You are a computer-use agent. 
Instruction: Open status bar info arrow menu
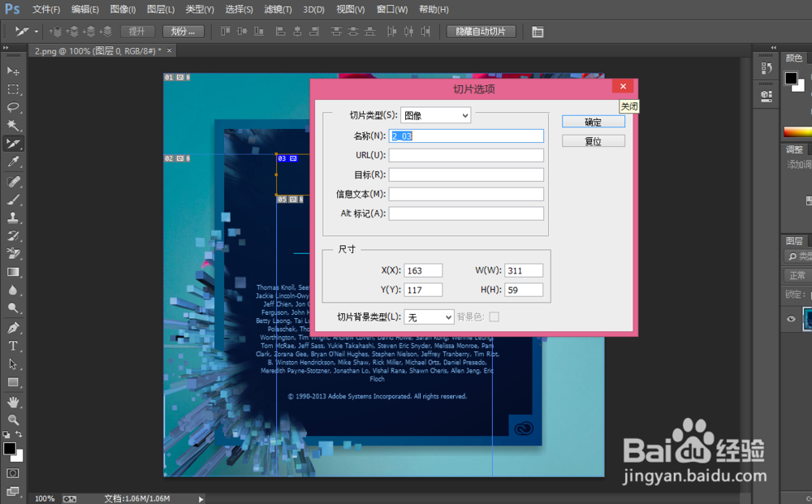pyautogui.click(x=201, y=499)
